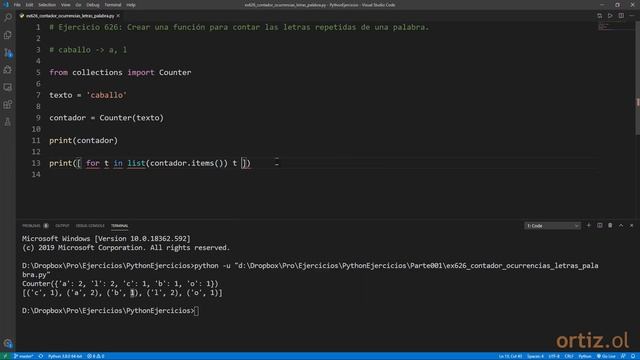Close the terminal panel
The width and height of the screenshot is (640, 360).
pos(631,225)
